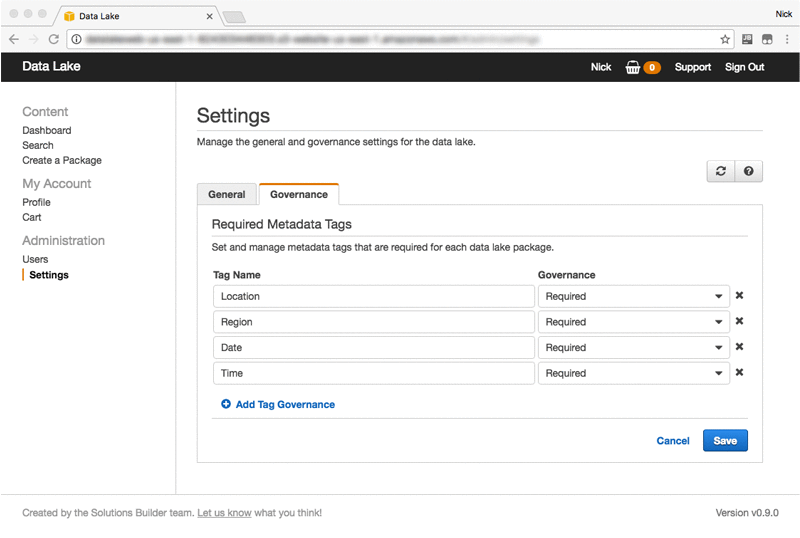
Task: Open the help question mark icon
Action: (x=748, y=171)
